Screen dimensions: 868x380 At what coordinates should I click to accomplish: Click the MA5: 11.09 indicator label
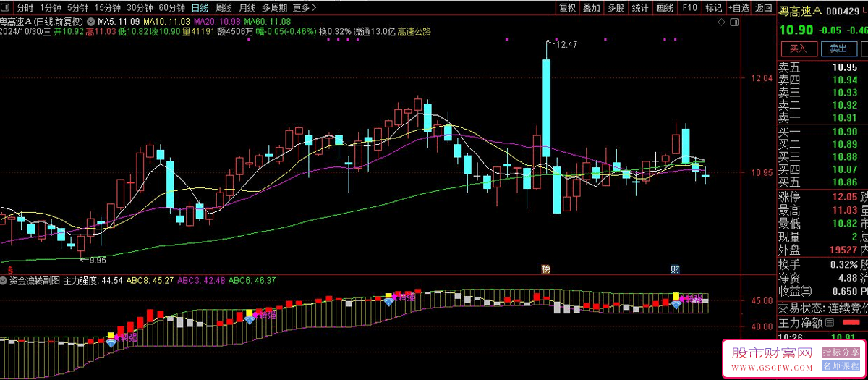click(x=119, y=22)
